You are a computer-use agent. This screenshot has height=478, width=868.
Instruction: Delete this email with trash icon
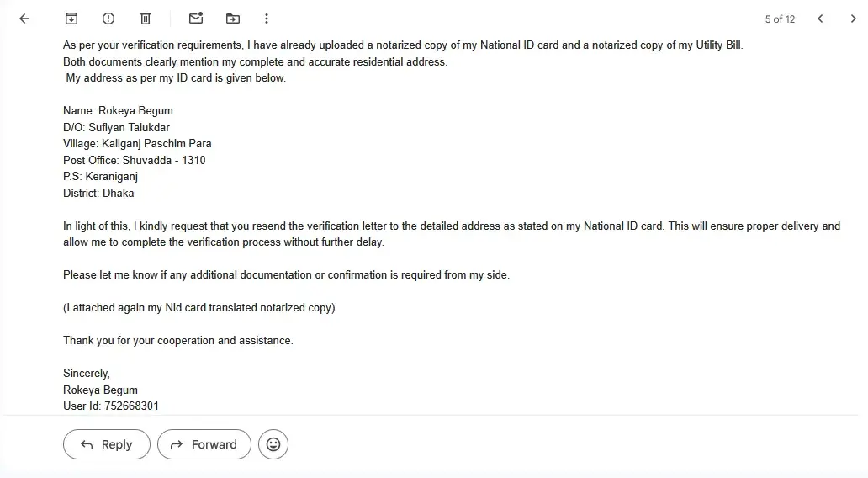[x=146, y=19]
